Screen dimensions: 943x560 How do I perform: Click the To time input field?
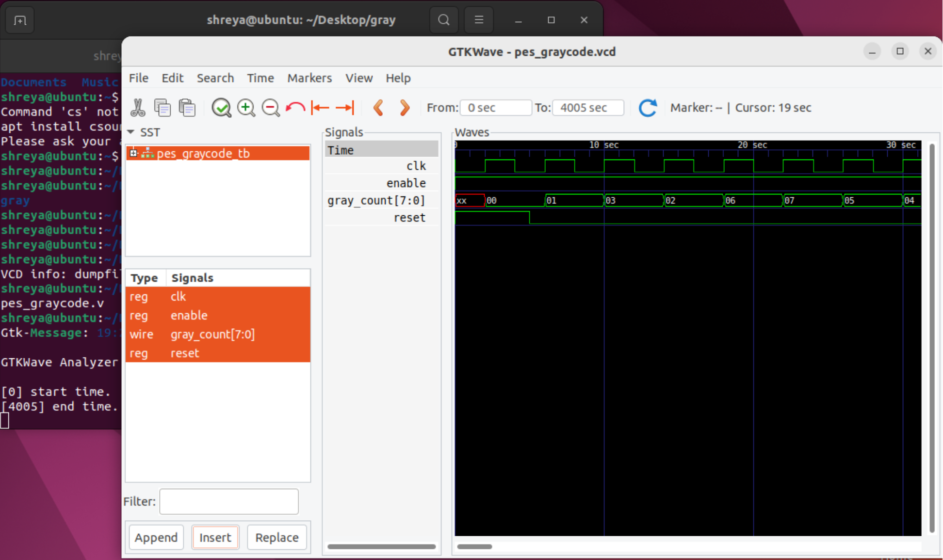click(x=588, y=108)
